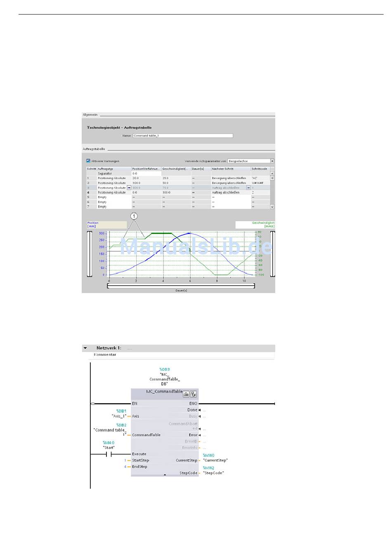Select Positioning Absolute cell in step 2

coord(114,183)
